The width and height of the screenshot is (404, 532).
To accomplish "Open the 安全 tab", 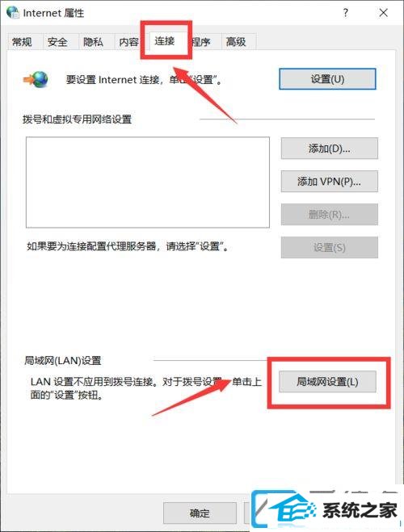I will pos(57,42).
